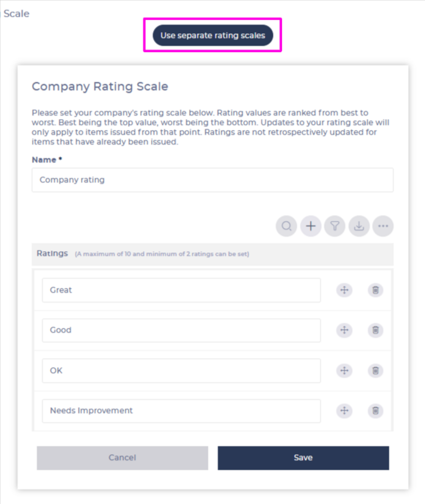Delete the Good rating
425x504 pixels.
pyautogui.click(x=375, y=330)
